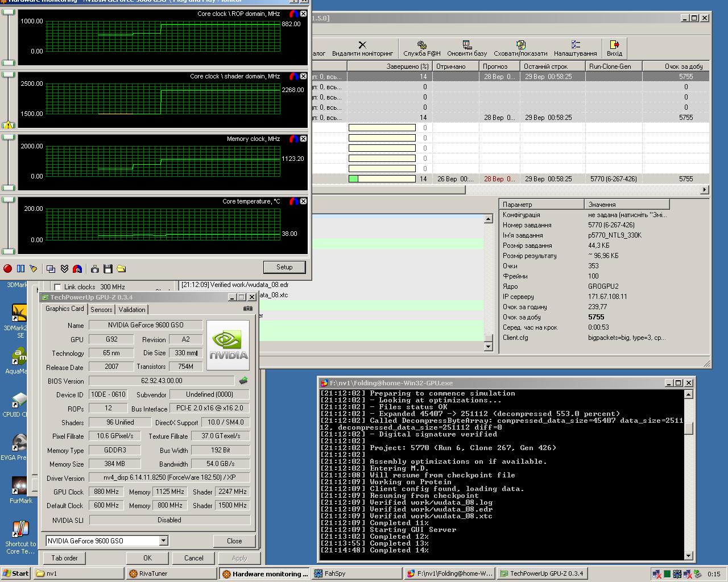Switch to RivaTuner on the taskbar
Image resolution: width=728 pixels, height=582 pixels.
[172, 573]
